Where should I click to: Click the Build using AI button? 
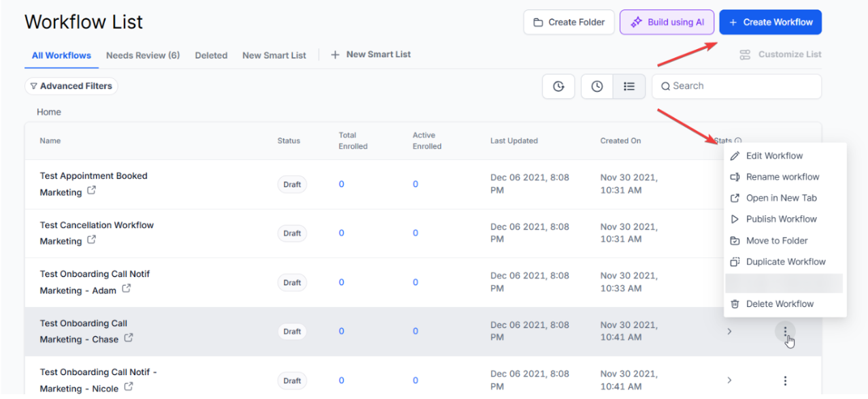coord(666,22)
